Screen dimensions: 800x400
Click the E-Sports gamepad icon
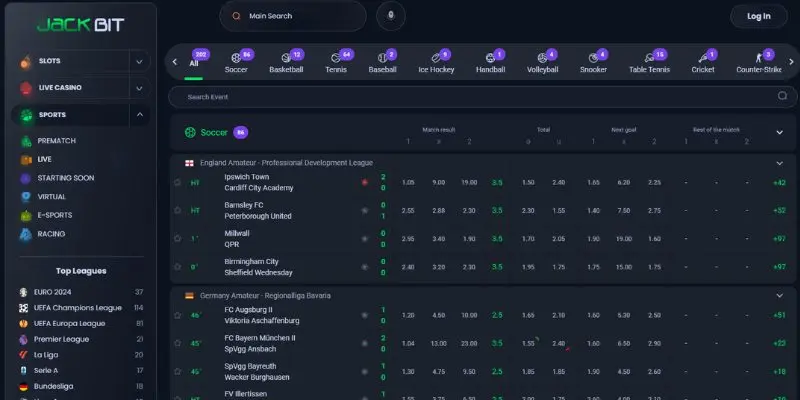[26, 216]
